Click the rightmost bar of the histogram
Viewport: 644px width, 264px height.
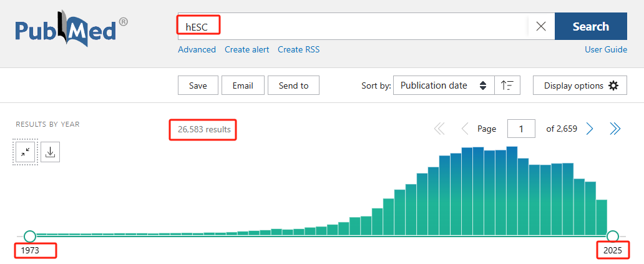(x=602, y=218)
